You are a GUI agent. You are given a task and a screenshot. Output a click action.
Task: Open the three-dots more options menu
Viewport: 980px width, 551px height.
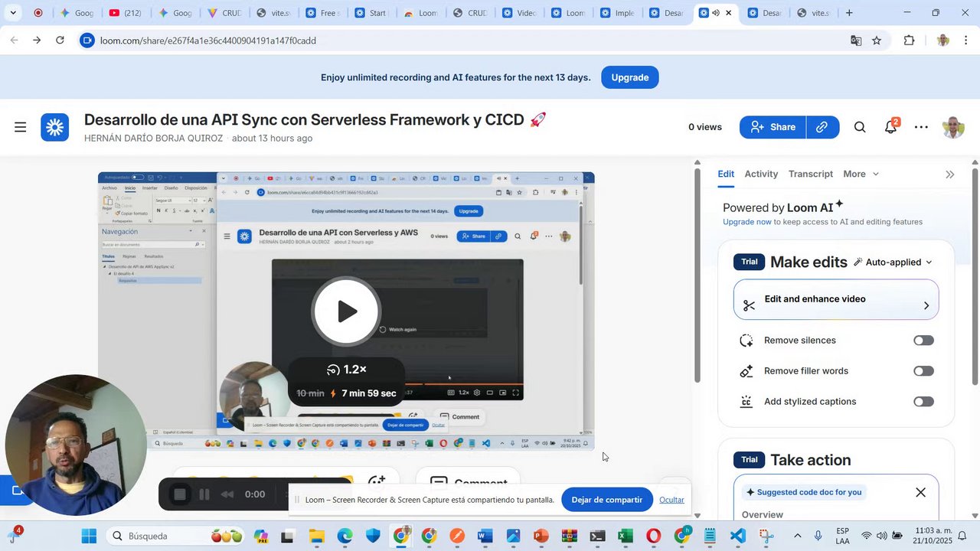point(921,127)
